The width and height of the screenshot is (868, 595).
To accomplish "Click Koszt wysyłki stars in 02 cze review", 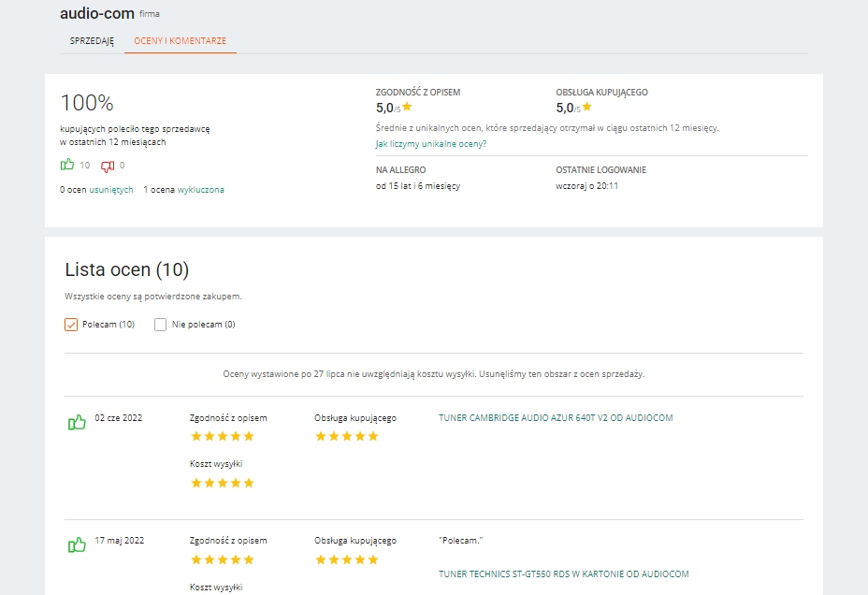I will click(x=223, y=483).
